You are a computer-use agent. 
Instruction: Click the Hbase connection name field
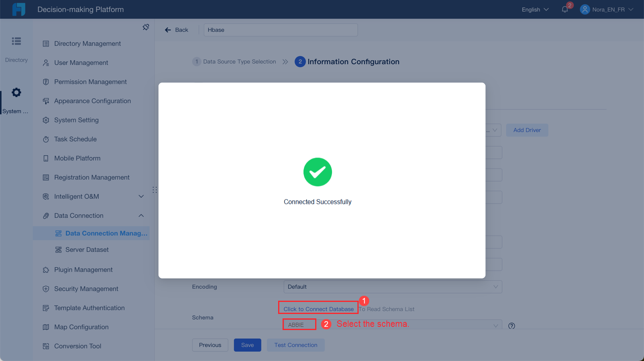[281, 30]
